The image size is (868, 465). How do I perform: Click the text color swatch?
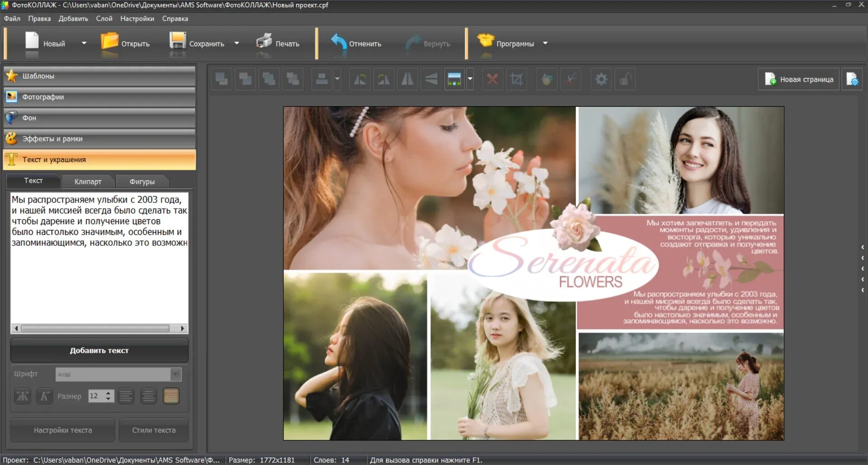pos(171,396)
